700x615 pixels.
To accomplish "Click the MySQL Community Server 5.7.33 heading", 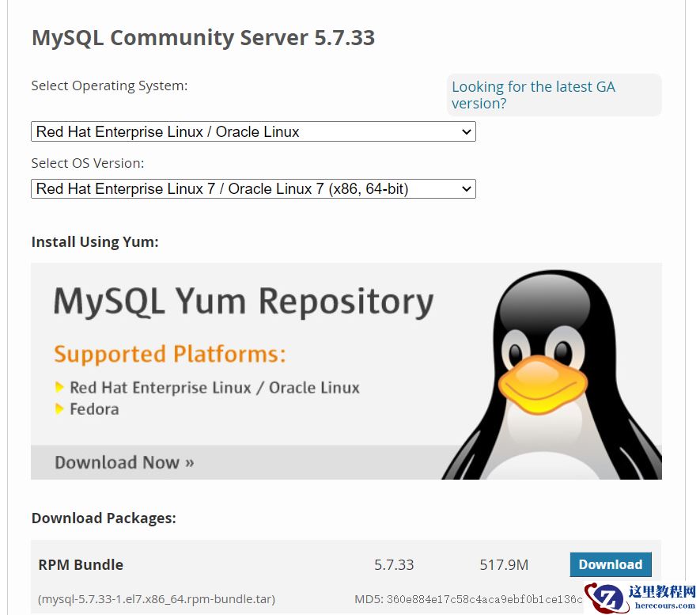I will (x=202, y=37).
